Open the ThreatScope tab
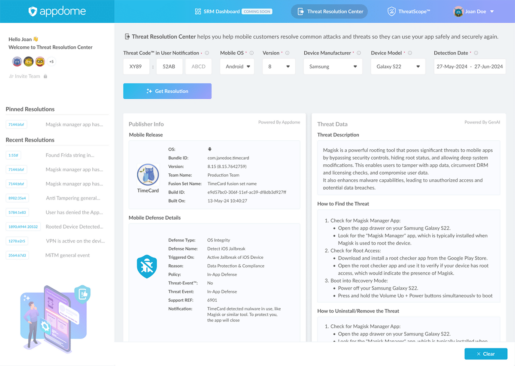The height and width of the screenshot is (366, 515). [409, 11]
